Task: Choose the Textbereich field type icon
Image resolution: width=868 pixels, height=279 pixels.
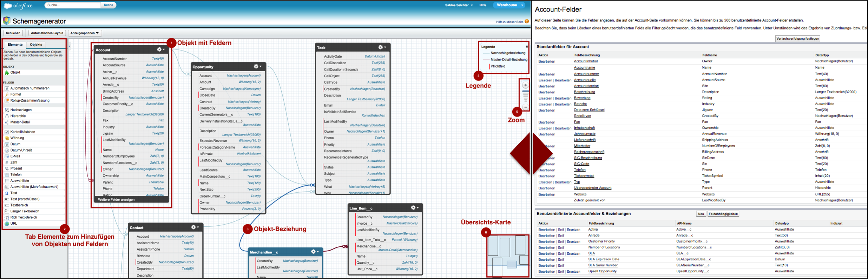Action: point(7,205)
